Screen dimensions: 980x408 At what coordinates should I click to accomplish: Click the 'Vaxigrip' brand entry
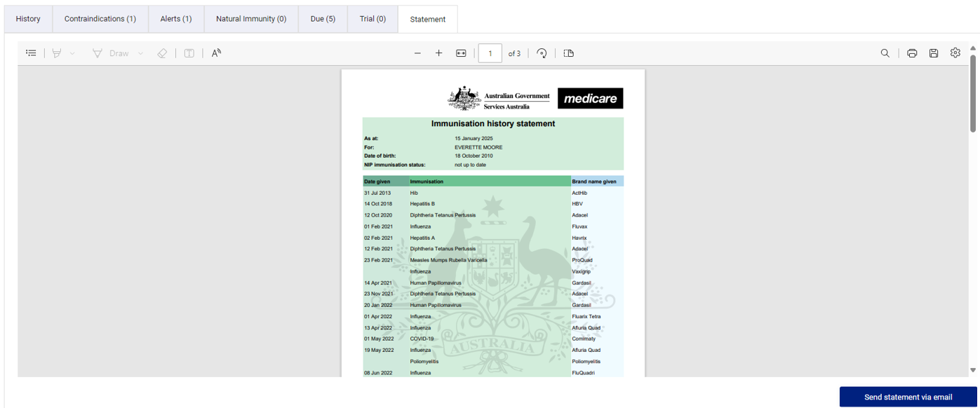point(582,271)
